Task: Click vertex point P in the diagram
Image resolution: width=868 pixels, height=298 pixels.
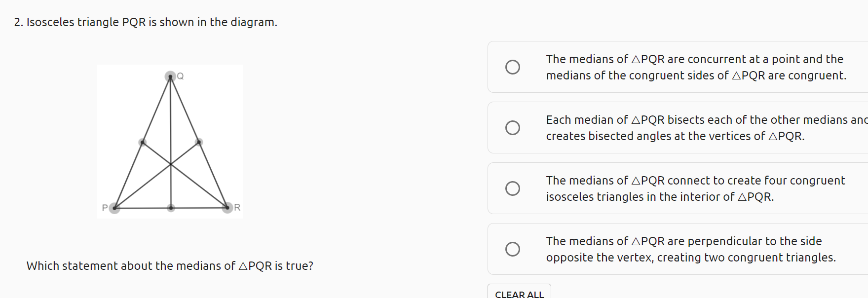Action: coord(114,208)
